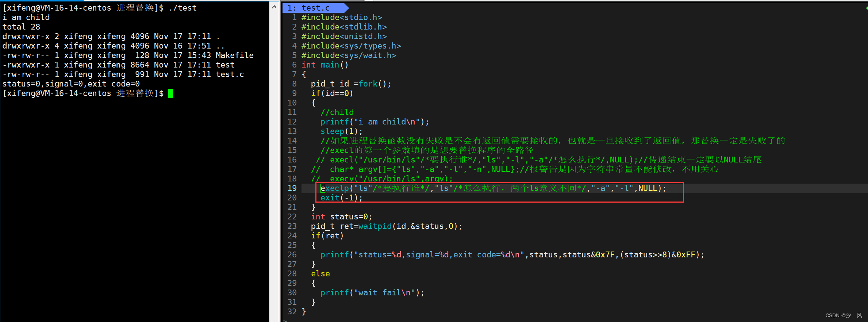The height and width of the screenshot is (322, 868).
Task: Click the 'test.c' filename in ls output
Action: pyautogui.click(x=230, y=74)
